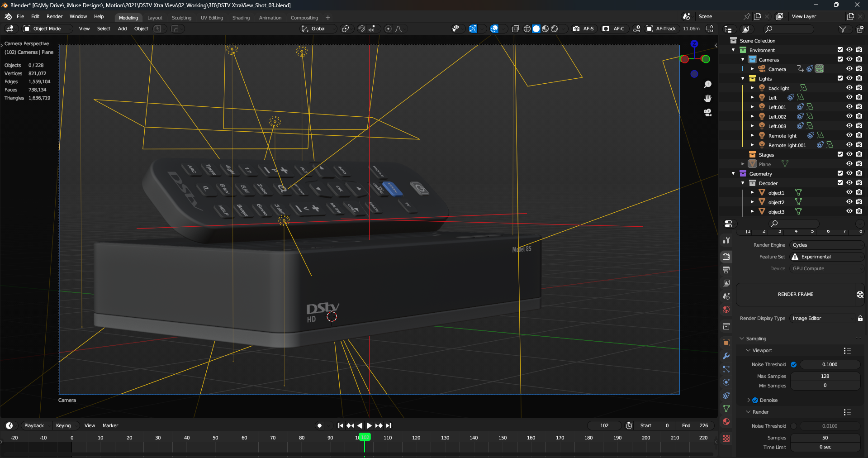Collapse the Geometry collection
Screen dimensions: 868x458
[x=733, y=173]
